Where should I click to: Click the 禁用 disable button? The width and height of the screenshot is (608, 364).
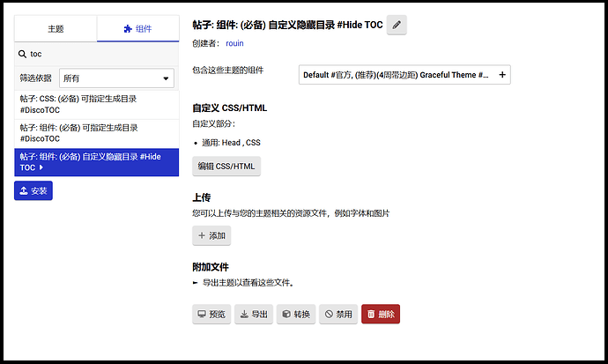click(x=338, y=314)
